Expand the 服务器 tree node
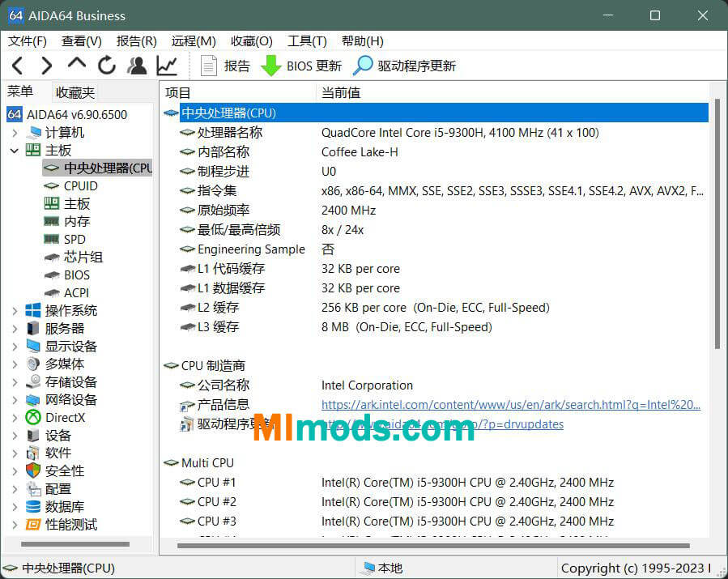Screen dimensions: 728x579 [15, 329]
